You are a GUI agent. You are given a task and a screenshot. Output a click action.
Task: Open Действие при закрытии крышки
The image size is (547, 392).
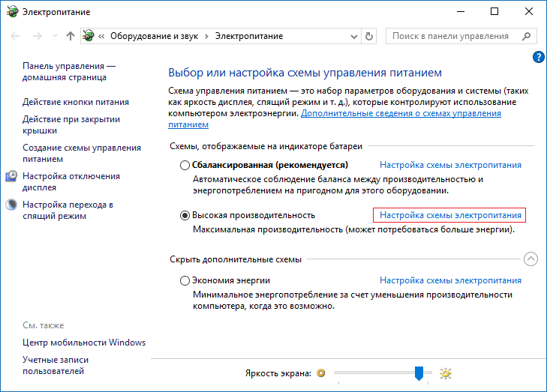[71, 124]
